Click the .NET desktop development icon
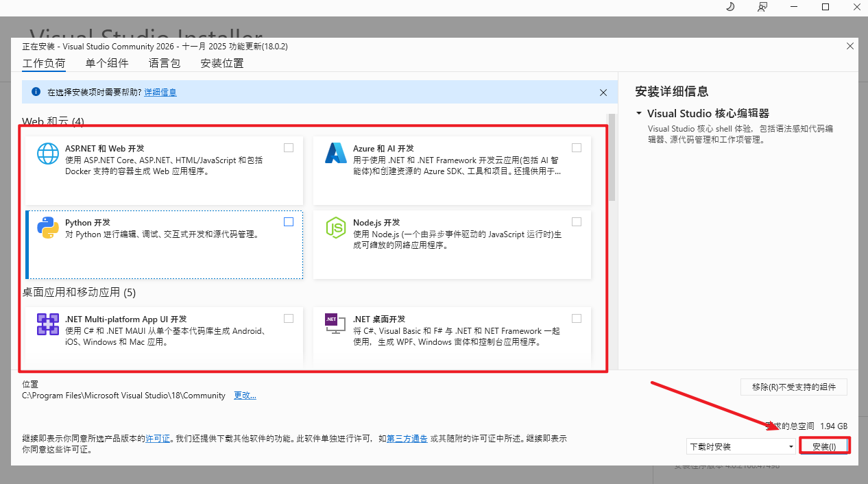 click(x=336, y=324)
